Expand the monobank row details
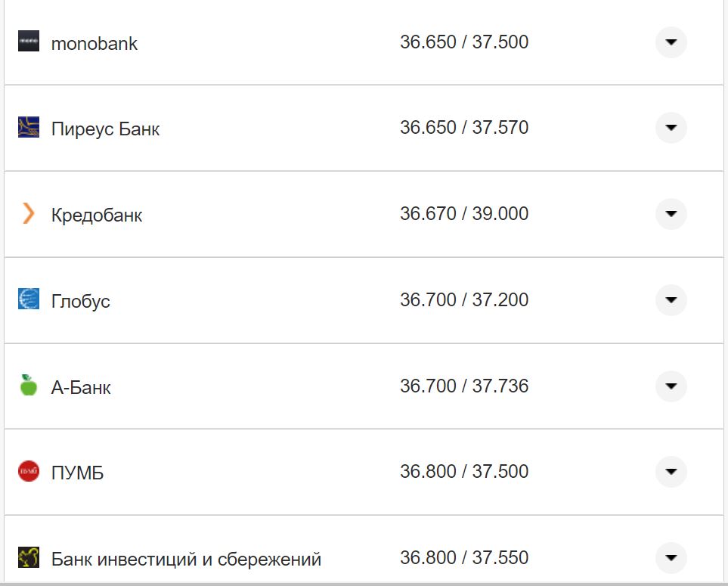 (x=671, y=42)
